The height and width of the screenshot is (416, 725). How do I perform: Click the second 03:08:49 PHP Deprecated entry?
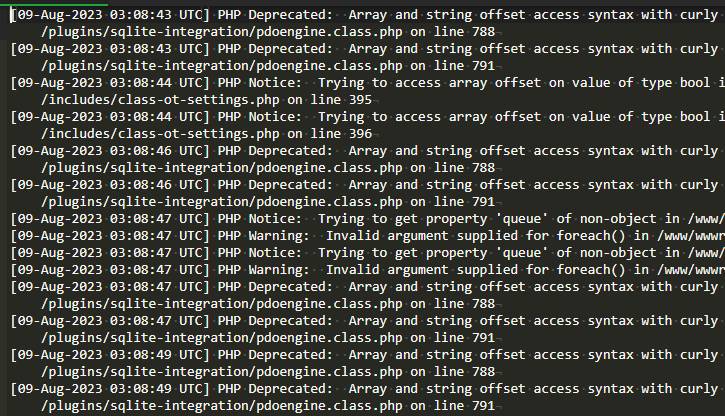[360, 388]
